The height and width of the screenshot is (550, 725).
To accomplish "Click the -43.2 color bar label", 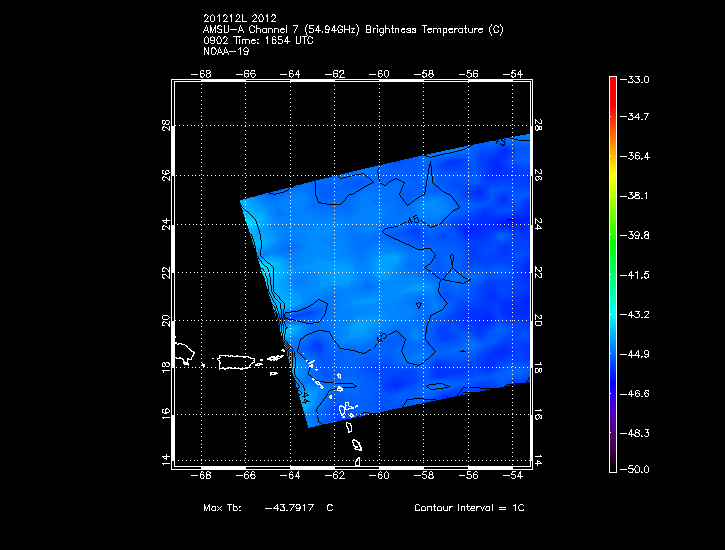I will coord(634,315).
